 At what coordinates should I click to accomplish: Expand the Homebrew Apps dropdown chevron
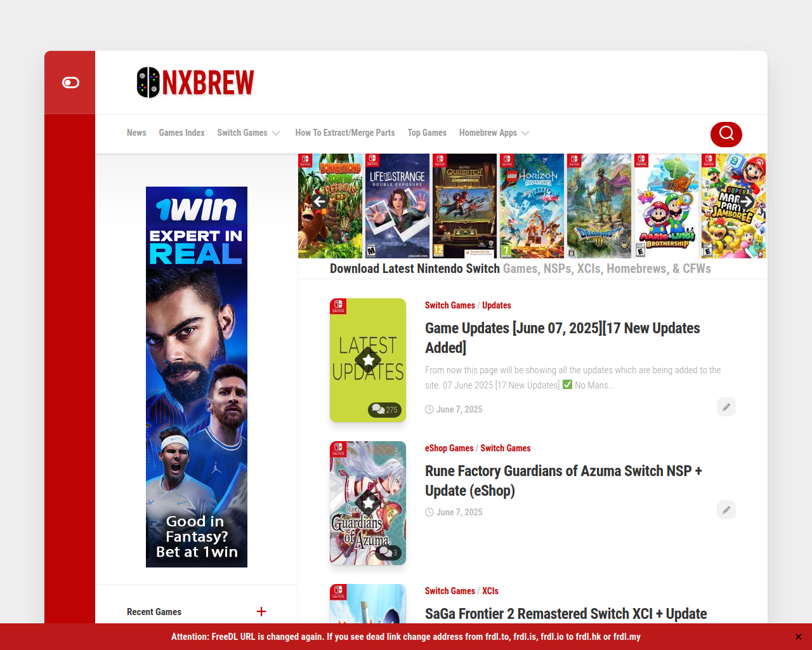525,133
